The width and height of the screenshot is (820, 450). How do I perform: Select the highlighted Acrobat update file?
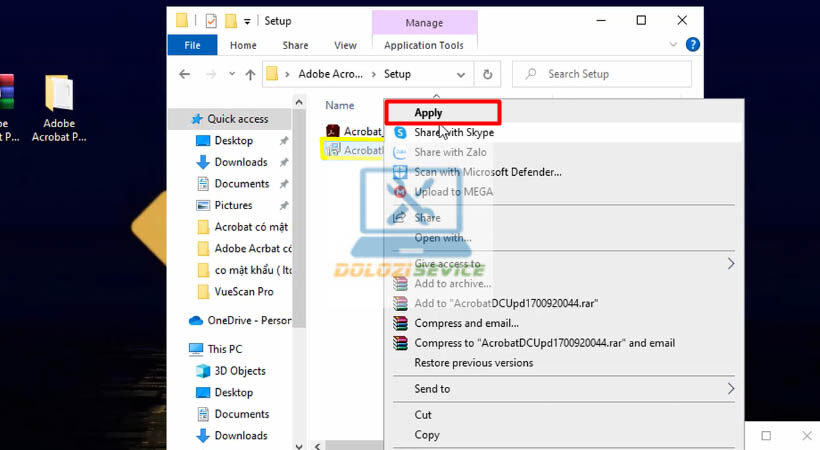coord(353,150)
